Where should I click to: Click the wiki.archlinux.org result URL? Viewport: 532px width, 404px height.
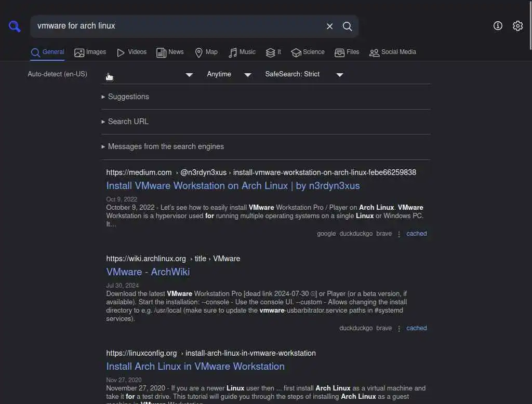coord(173,259)
